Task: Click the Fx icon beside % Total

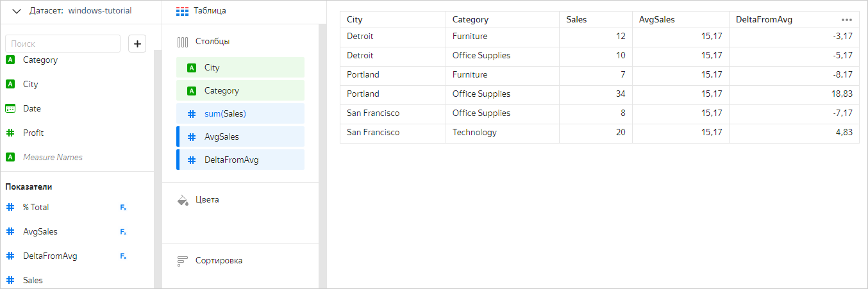Action: pyautogui.click(x=123, y=208)
